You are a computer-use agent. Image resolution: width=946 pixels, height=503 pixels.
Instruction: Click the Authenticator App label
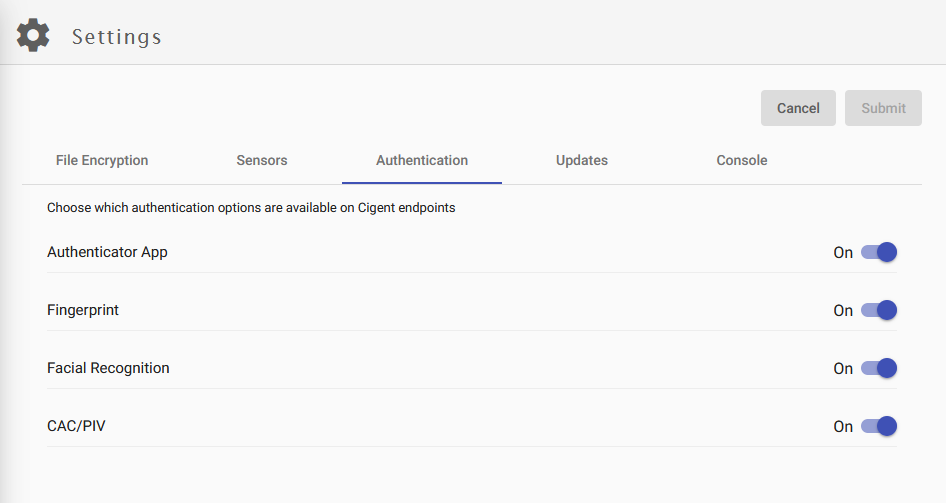click(x=107, y=252)
